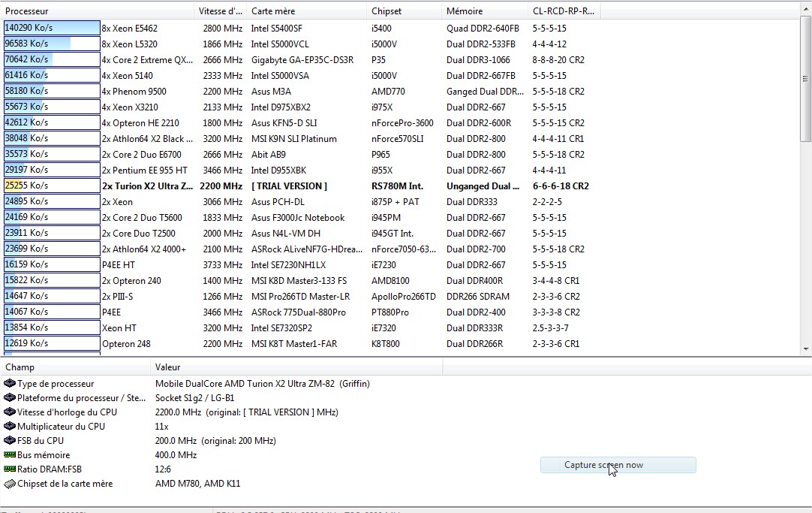Click the i875P + PAT chipset cell
Screen dimensions: 812x513
(x=395, y=201)
